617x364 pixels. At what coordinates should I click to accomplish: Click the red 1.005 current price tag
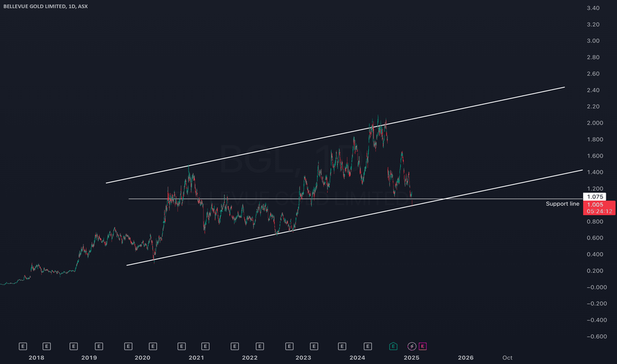[595, 205]
